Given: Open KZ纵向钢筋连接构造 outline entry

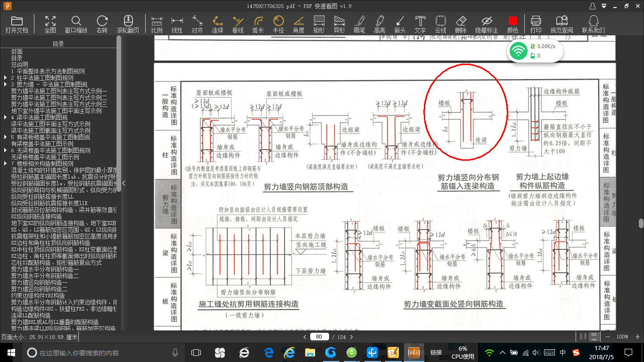Looking at the screenshot, I should click(37, 217).
